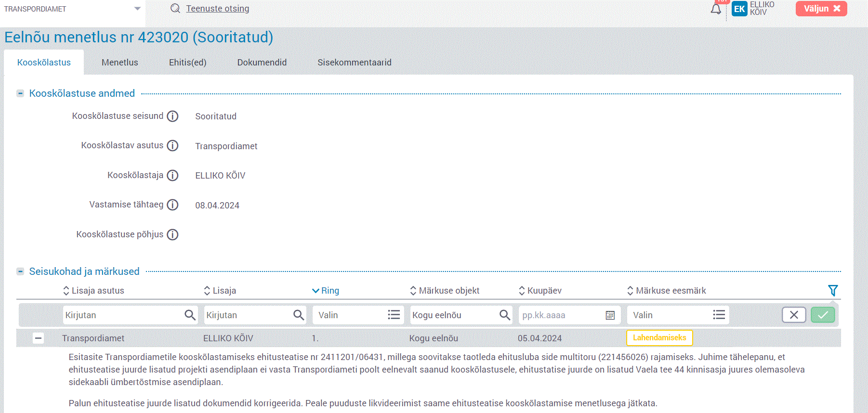
Task: Click the Väljun logout button
Action: click(821, 9)
